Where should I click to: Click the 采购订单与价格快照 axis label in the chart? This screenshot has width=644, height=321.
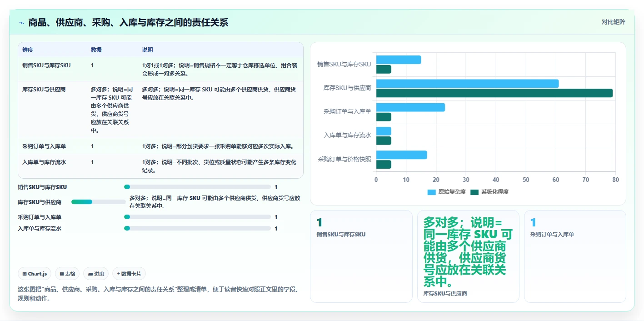point(344,159)
